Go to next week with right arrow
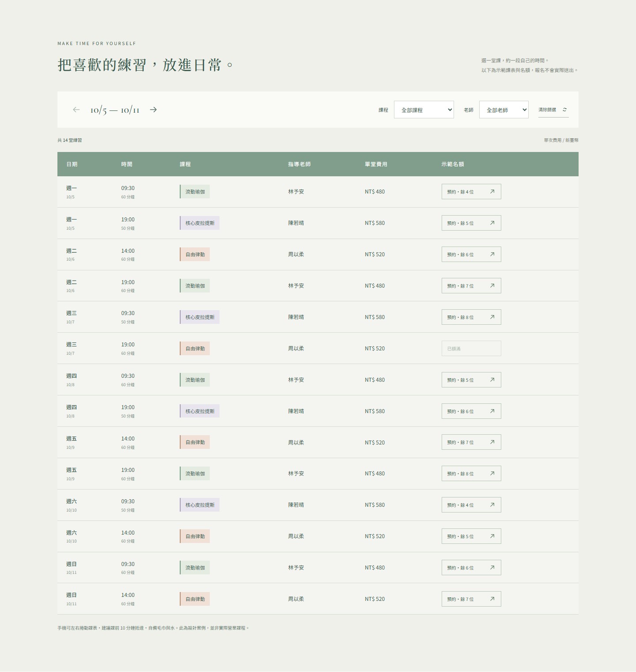 153,110
